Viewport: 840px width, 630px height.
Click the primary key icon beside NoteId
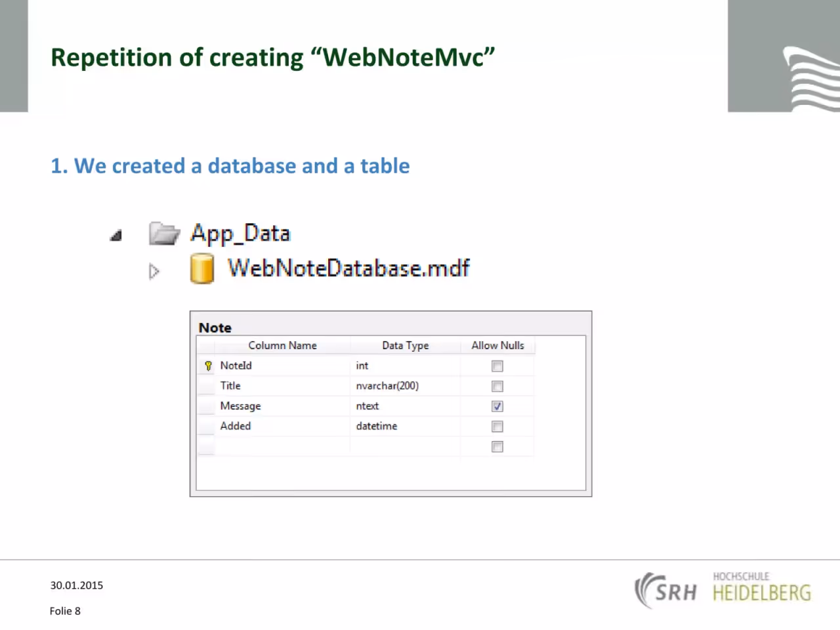[x=208, y=366]
